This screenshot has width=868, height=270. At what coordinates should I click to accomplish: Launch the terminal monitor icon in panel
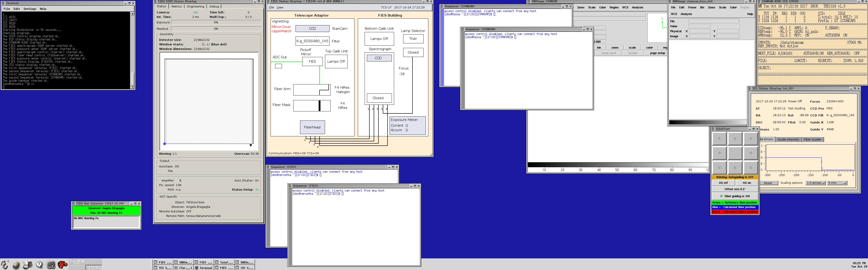coord(51,265)
